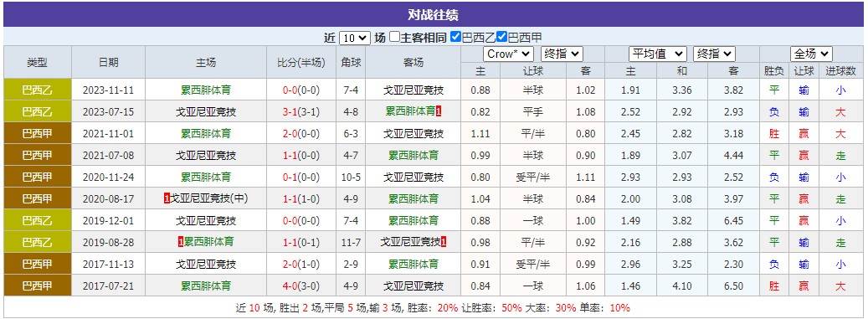Click red card badge after 戈亚尼亚竞技 on 2019-08-28
Image resolution: width=868 pixels, height=319 pixels.
coord(444,242)
